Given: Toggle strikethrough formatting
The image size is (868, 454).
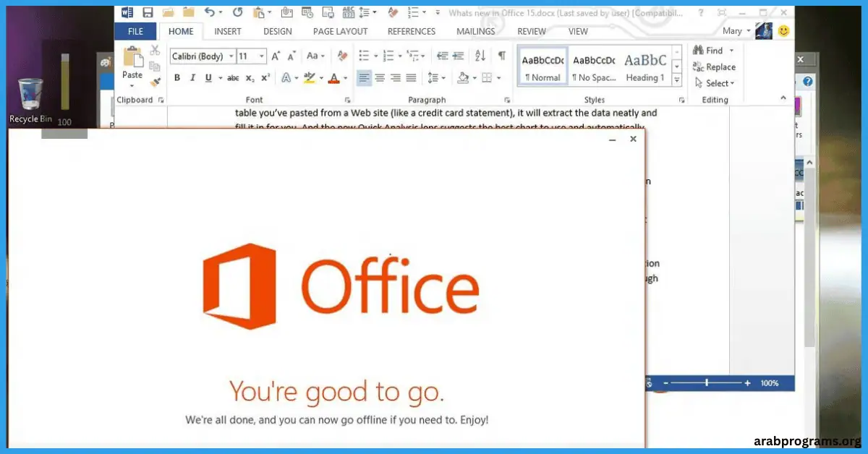Looking at the screenshot, I should click(x=233, y=78).
